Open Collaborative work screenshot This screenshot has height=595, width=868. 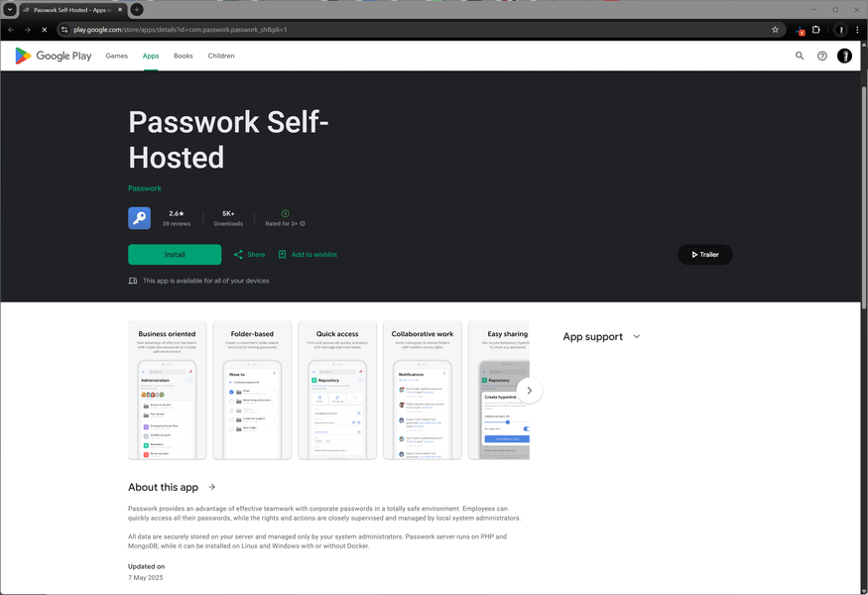coord(423,390)
